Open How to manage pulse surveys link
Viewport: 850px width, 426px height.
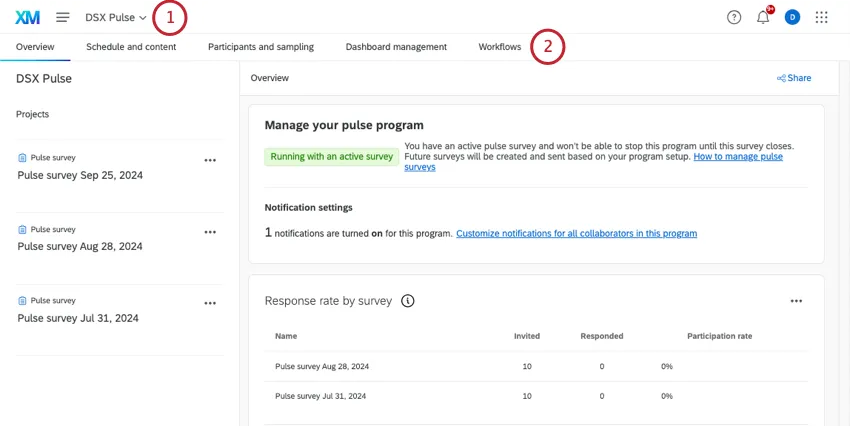click(x=738, y=157)
